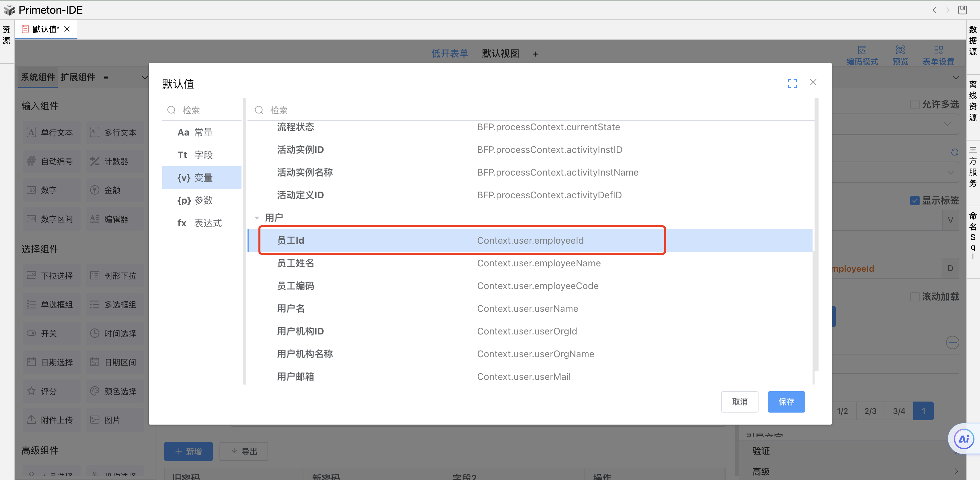Click the fullscreen icon in the dialog header

pos(792,83)
